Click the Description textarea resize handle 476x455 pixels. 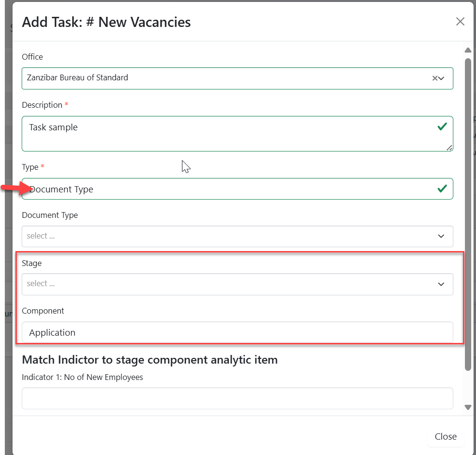click(450, 148)
